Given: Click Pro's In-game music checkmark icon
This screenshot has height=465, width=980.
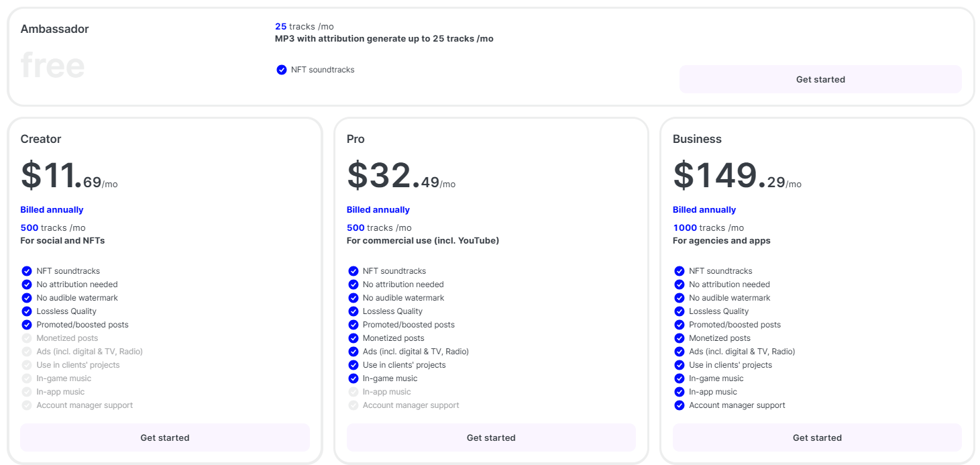Looking at the screenshot, I should click(x=353, y=378).
